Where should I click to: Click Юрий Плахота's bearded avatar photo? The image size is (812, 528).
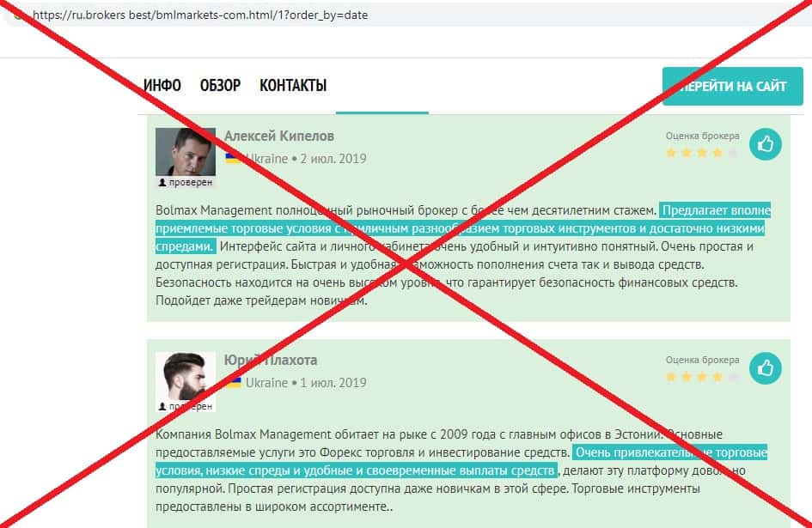coord(186,376)
